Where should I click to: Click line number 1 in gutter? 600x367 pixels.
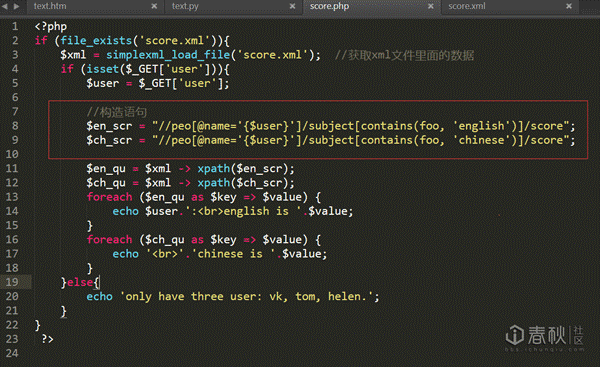point(15,26)
